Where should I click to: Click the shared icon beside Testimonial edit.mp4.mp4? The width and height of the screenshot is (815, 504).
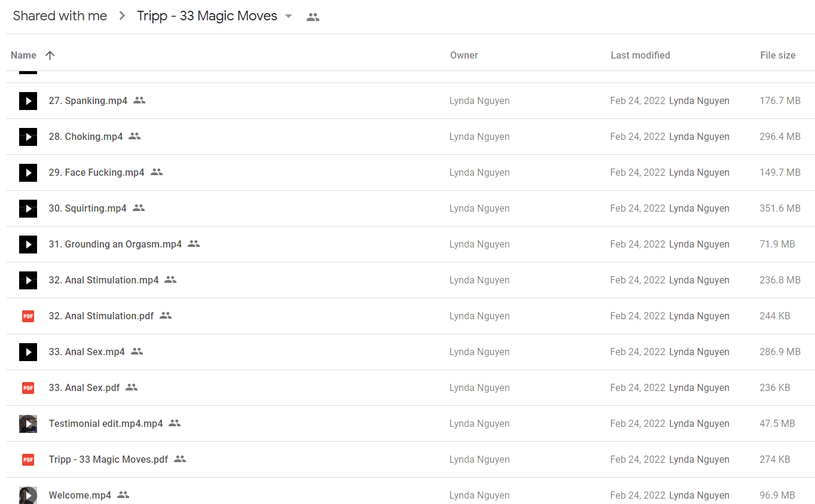[175, 423]
